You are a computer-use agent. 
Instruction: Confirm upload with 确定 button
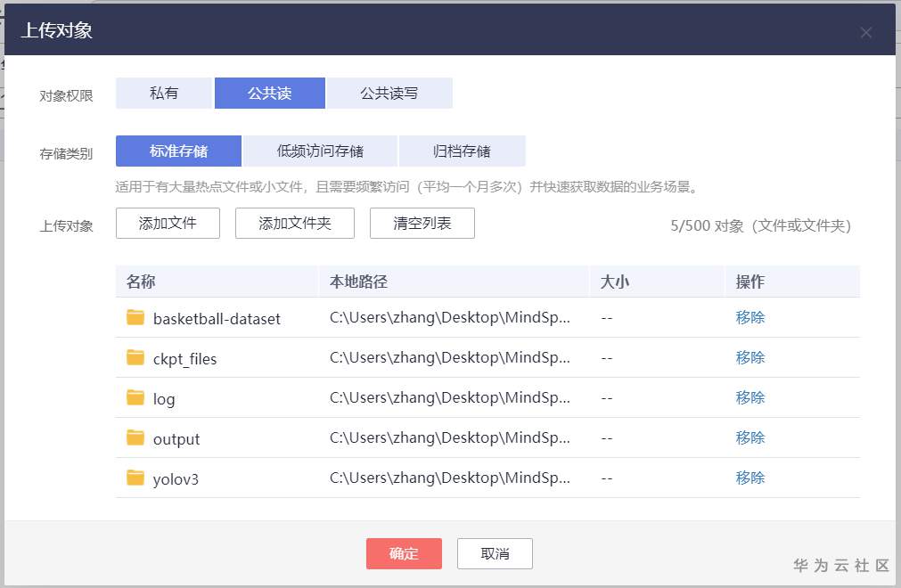(404, 553)
